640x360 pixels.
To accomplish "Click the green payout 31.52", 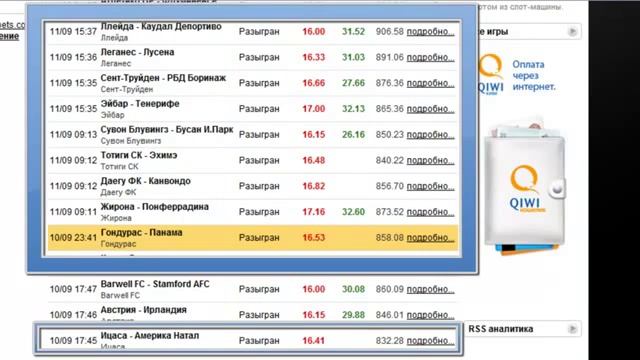I will 353,31.
